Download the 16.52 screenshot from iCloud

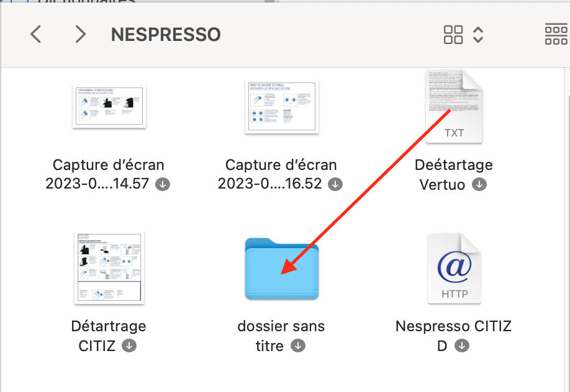point(335,184)
